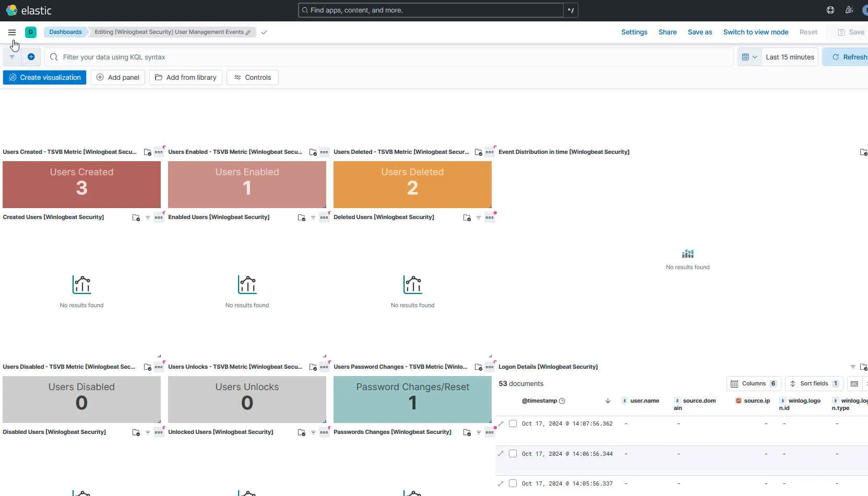Image resolution: width=868 pixels, height=496 pixels.
Task: Open the keyboard shortcut icon in search bar
Action: click(x=570, y=10)
